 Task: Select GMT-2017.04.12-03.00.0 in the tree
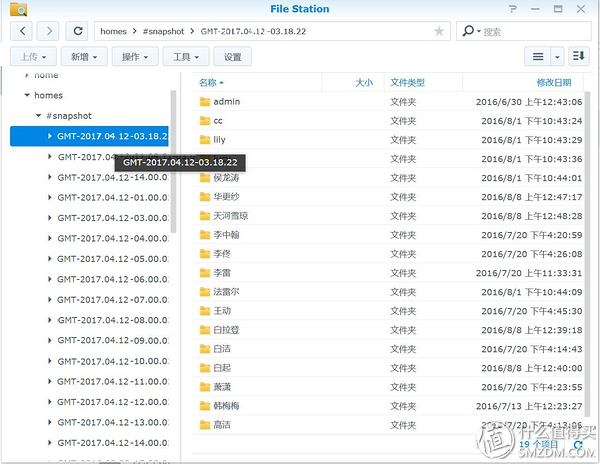point(113,218)
